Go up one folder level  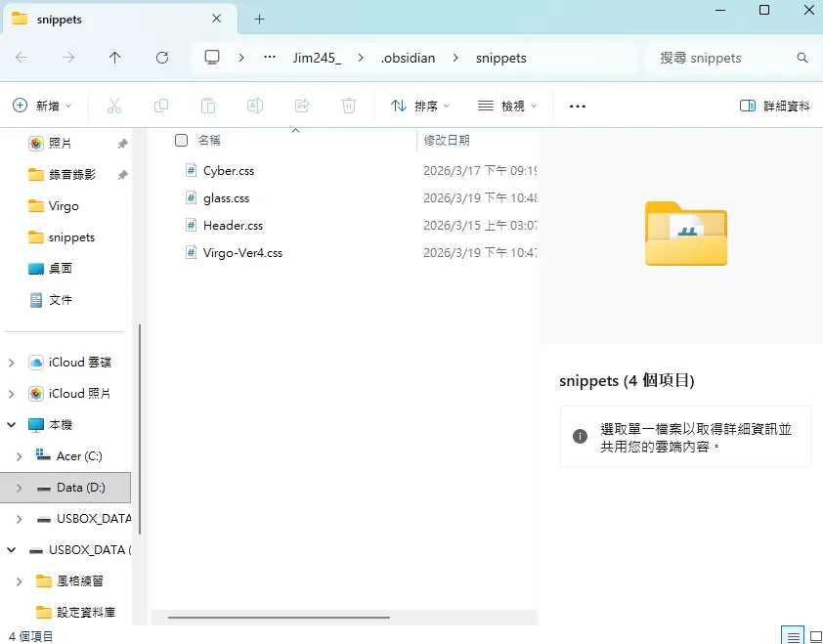tap(115, 58)
